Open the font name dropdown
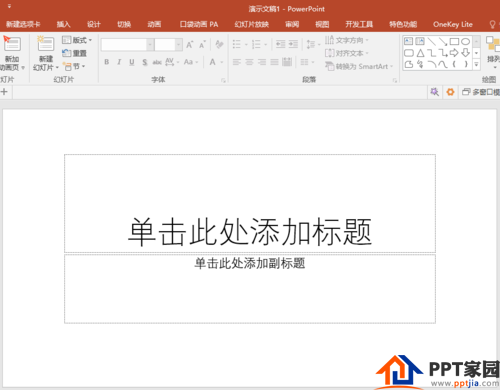This screenshot has height=390, width=500. coord(150,45)
